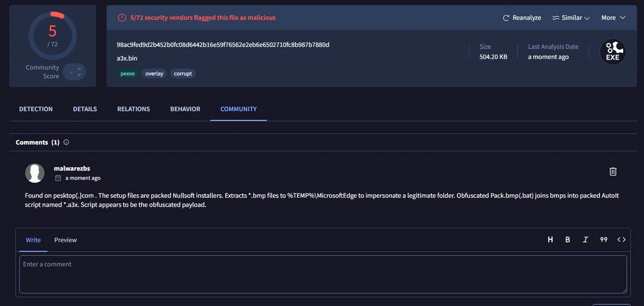Screen dimensions: 644x306
Task: Toggle italic formatting button
Action: click(x=585, y=240)
